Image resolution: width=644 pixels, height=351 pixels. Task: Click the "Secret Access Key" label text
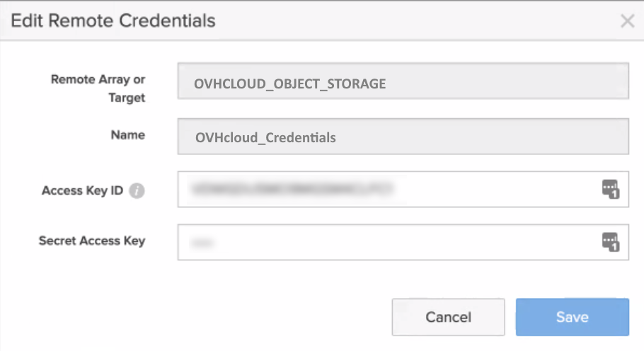coord(92,241)
